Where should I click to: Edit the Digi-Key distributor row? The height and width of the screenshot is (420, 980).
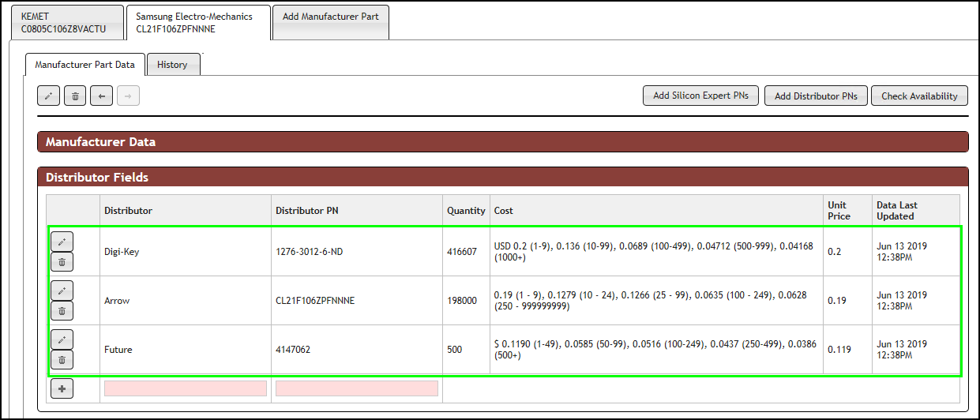[x=62, y=242]
